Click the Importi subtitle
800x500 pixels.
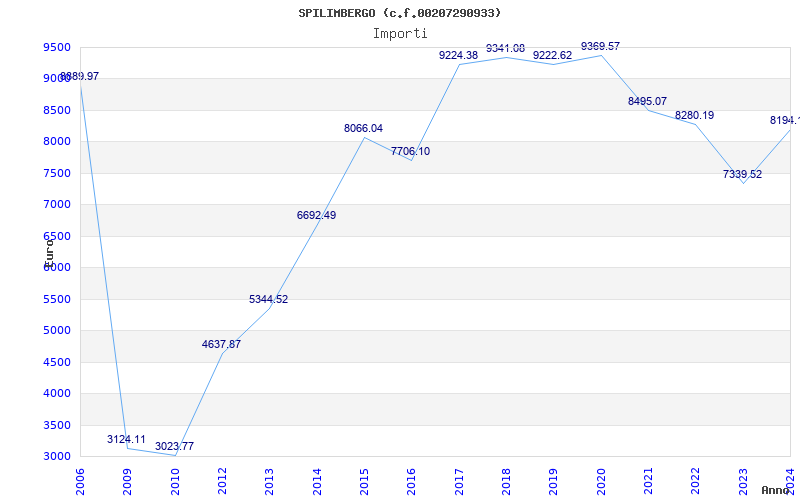click(399, 34)
